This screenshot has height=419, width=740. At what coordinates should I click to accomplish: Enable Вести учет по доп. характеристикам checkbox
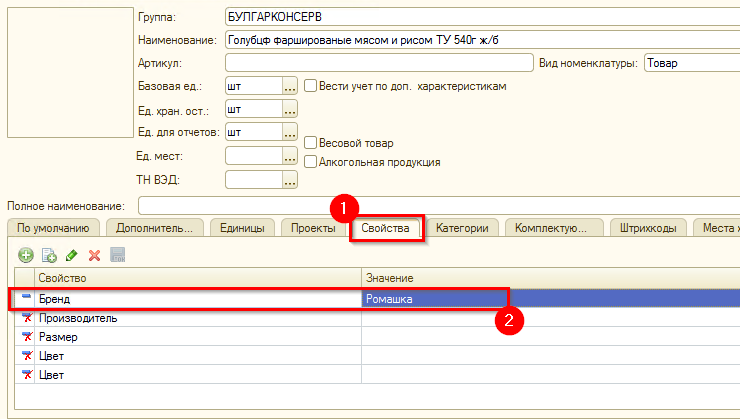(x=311, y=86)
